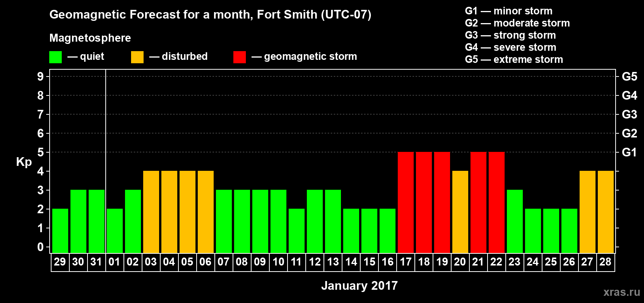Click date label 14 on the axis
Screen dimensions: 644x303
[x=351, y=262]
